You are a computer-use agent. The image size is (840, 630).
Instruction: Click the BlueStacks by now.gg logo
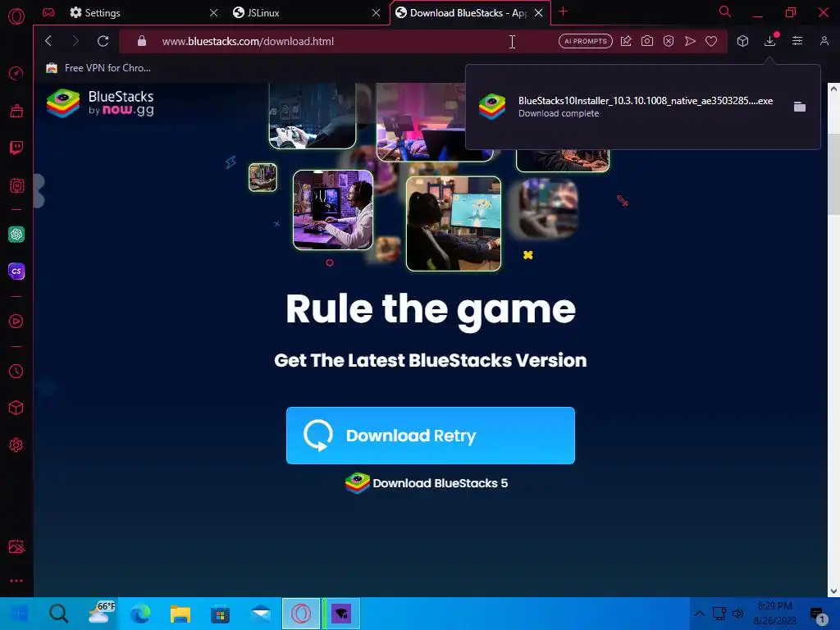pos(100,103)
